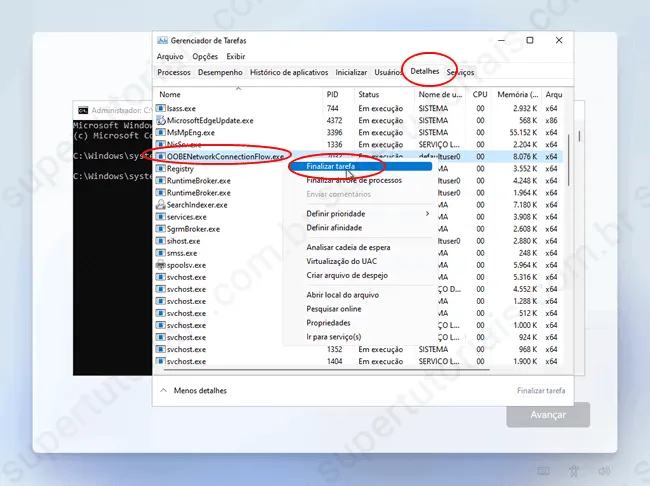Sort by the Nome de usuário column header
650x486 pixels.
[x=441, y=94]
